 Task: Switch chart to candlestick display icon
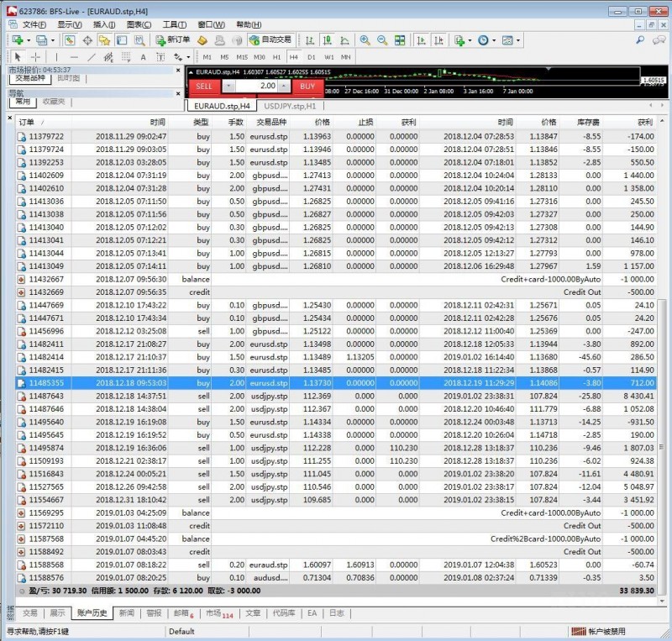(328, 39)
